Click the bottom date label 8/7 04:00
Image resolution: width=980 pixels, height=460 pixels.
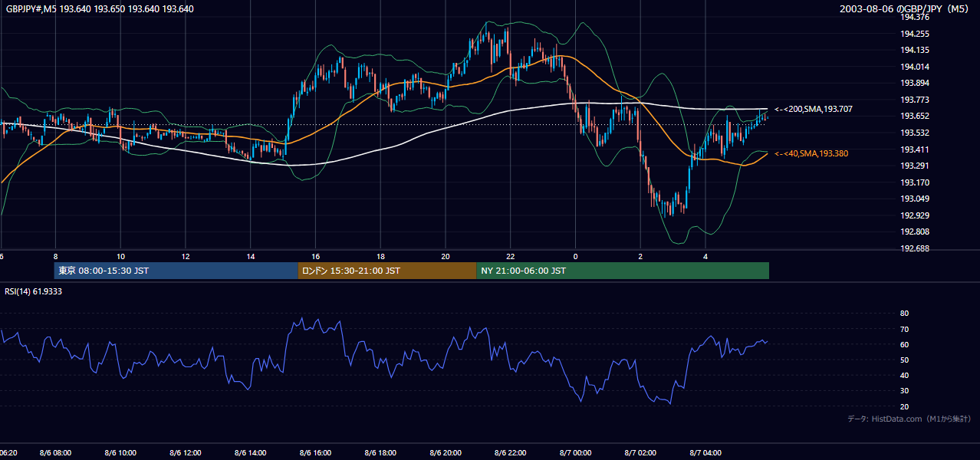pyautogui.click(x=706, y=453)
